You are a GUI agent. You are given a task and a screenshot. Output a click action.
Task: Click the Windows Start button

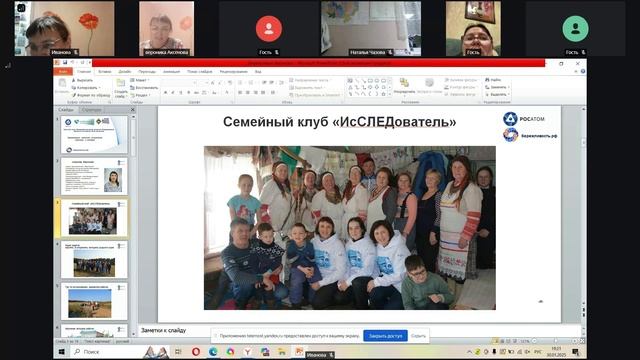click(62, 352)
